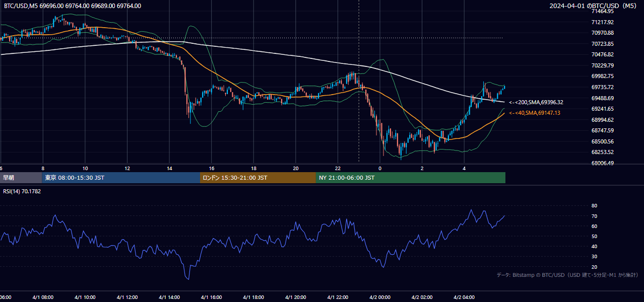Click hour label 12 under the price chart
The height and width of the screenshot is (302, 644).
pyautogui.click(x=127, y=168)
